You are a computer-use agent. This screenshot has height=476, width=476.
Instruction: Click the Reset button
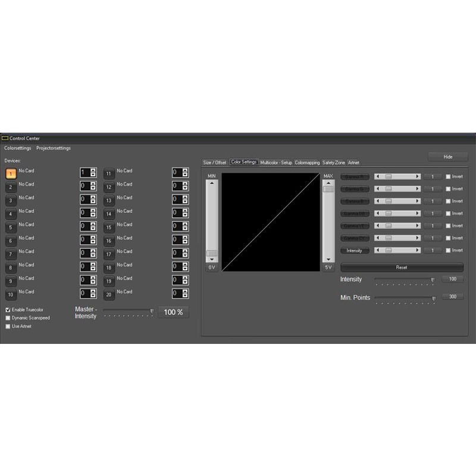coord(402,267)
